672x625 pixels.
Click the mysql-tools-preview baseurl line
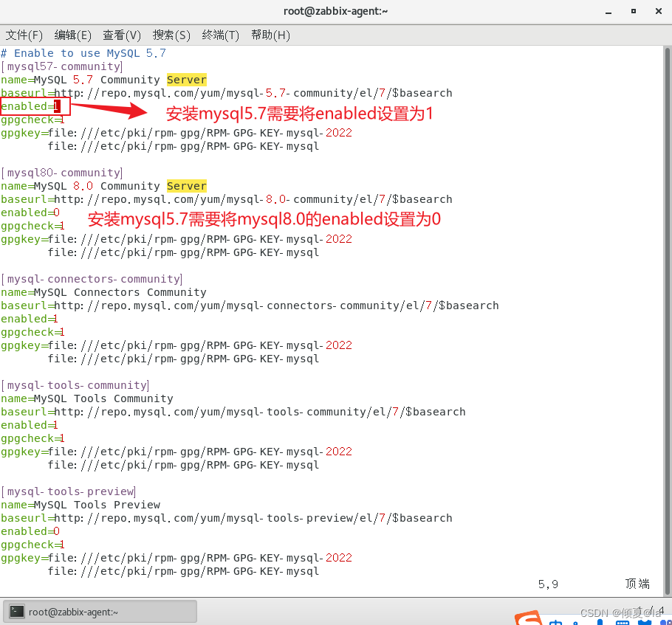[227, 518]
